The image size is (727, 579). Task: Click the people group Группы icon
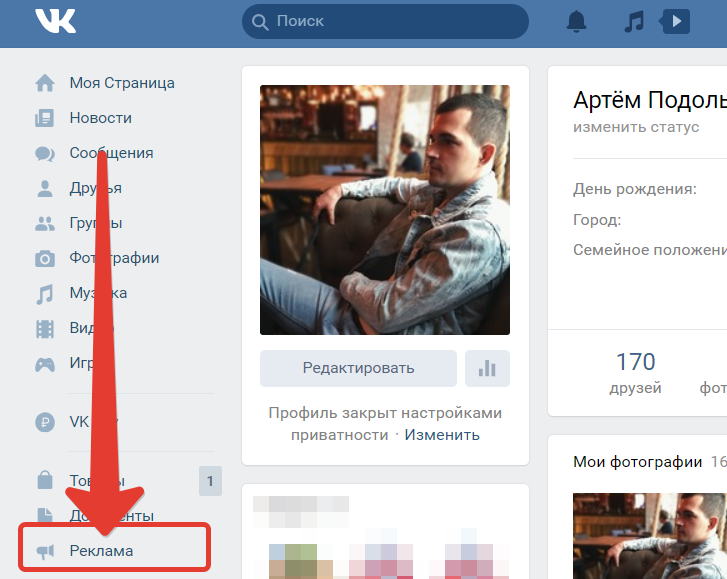pos(45,223)
